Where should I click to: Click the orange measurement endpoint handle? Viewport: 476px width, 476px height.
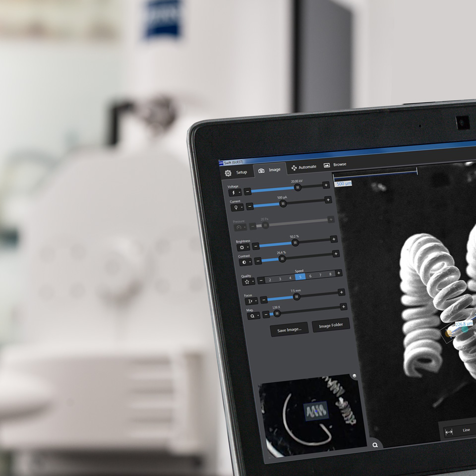tap(448, 334)
